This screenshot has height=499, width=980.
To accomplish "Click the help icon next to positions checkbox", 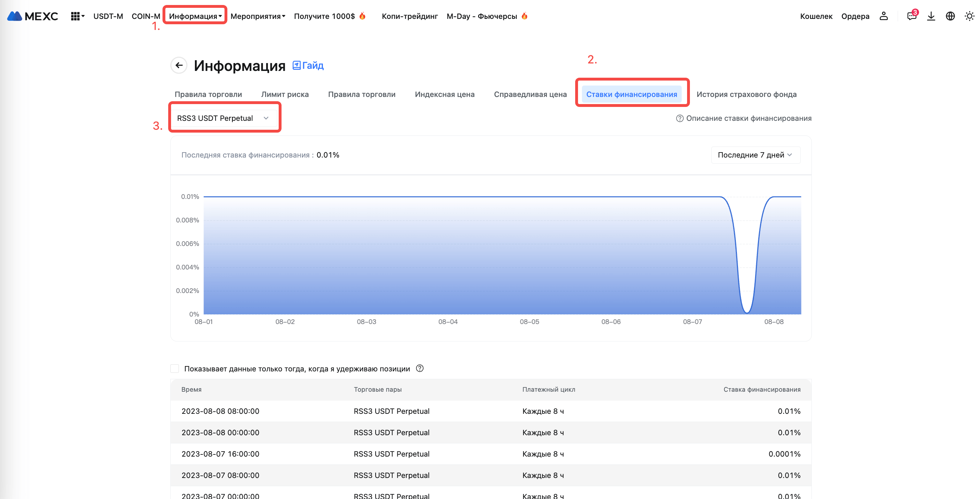I will pyautogui.click(x=420, y=369).
